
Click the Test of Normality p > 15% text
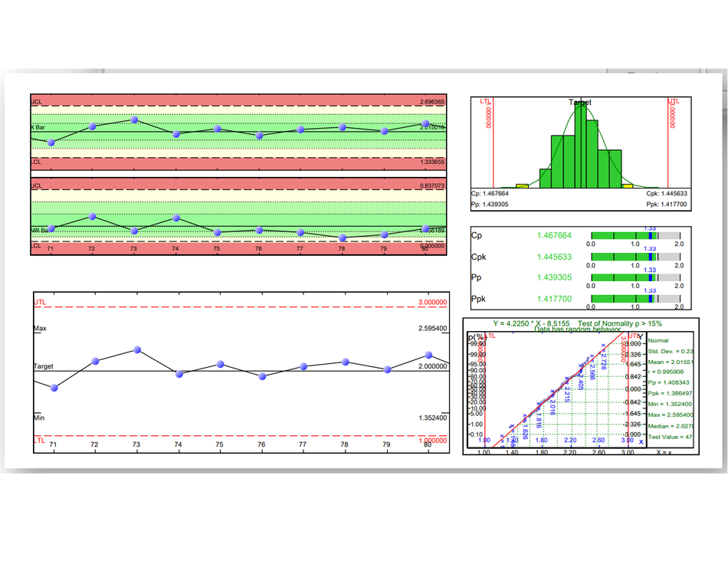tap(621, 324)
